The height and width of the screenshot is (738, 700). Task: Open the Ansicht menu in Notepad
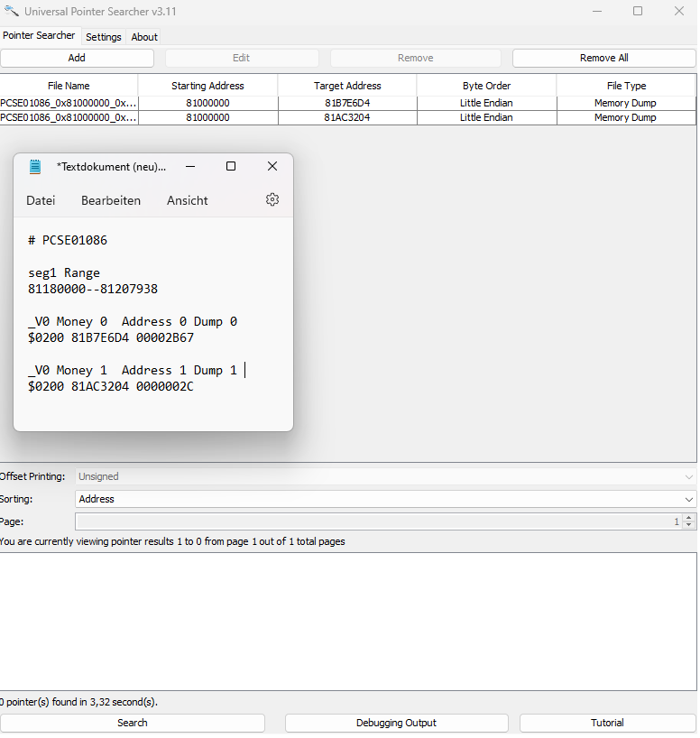tap(188, 200)
